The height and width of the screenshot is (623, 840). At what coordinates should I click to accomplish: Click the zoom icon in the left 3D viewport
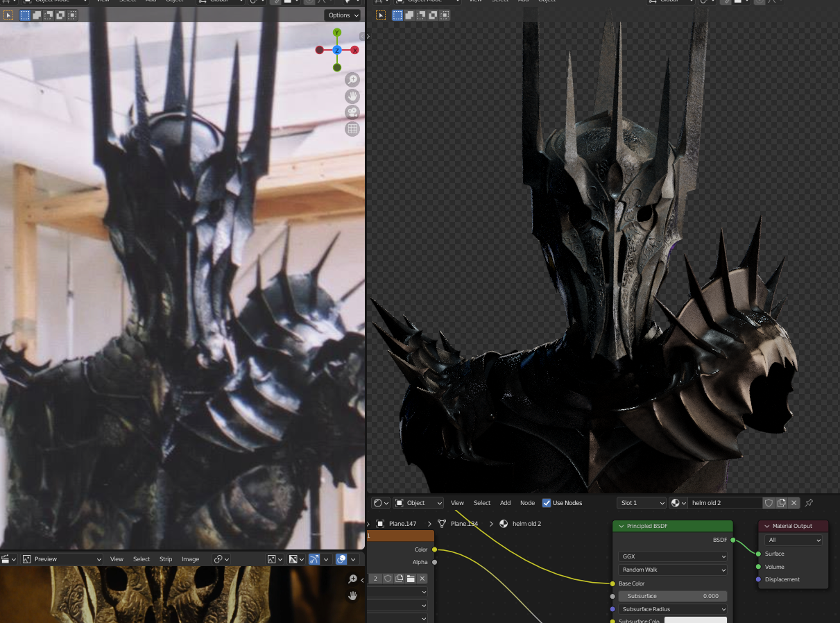[353, 80]
